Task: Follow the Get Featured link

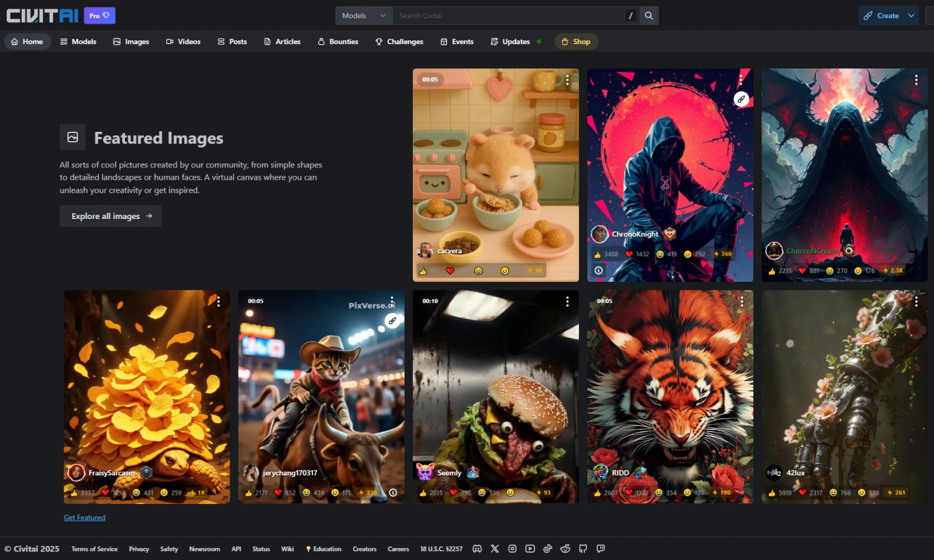Action: 84,518
